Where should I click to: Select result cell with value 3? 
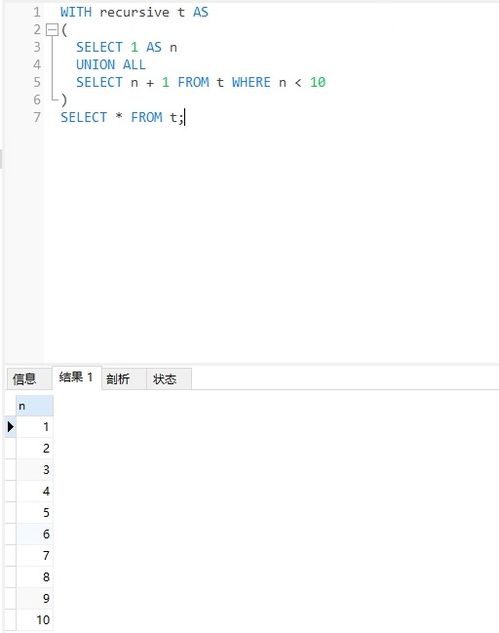35,470
